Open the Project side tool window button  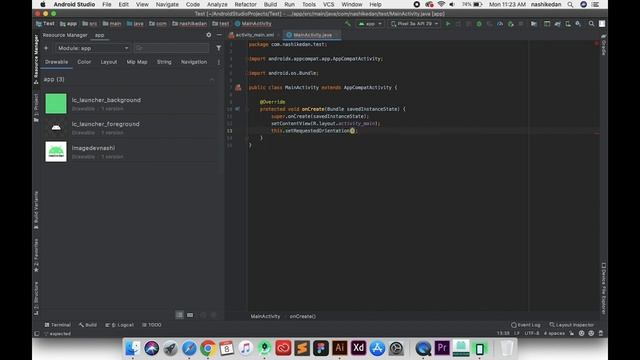click(x=36, y=107)
